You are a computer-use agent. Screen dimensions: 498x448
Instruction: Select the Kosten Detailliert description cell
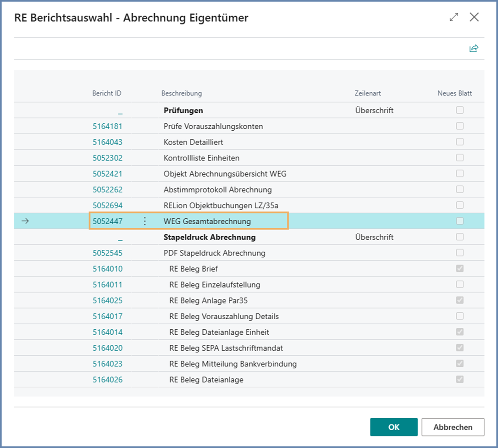pos(194,142)
